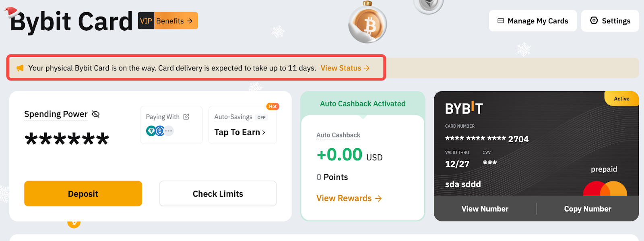Screen dimensions: 644x241
Task: Click the Active status tag on card
Action: (x=621, y=99)
